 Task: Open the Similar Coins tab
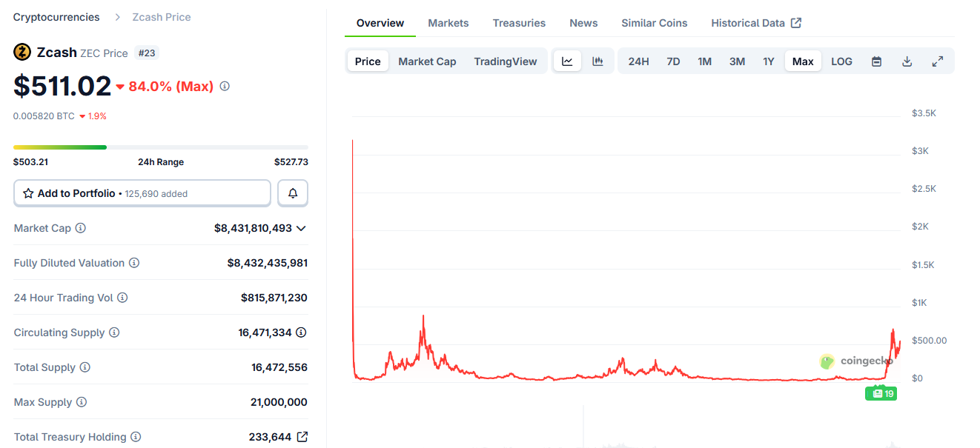(x=655, y=23)
